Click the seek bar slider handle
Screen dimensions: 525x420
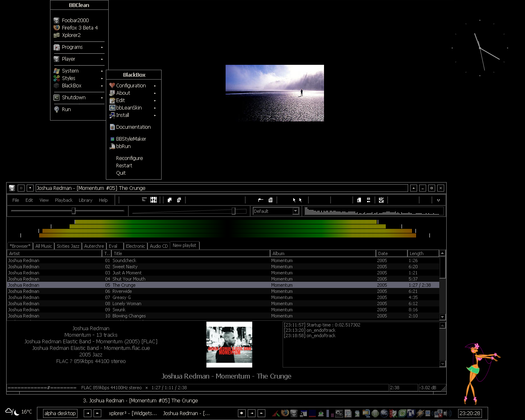[x=73, y=211]
